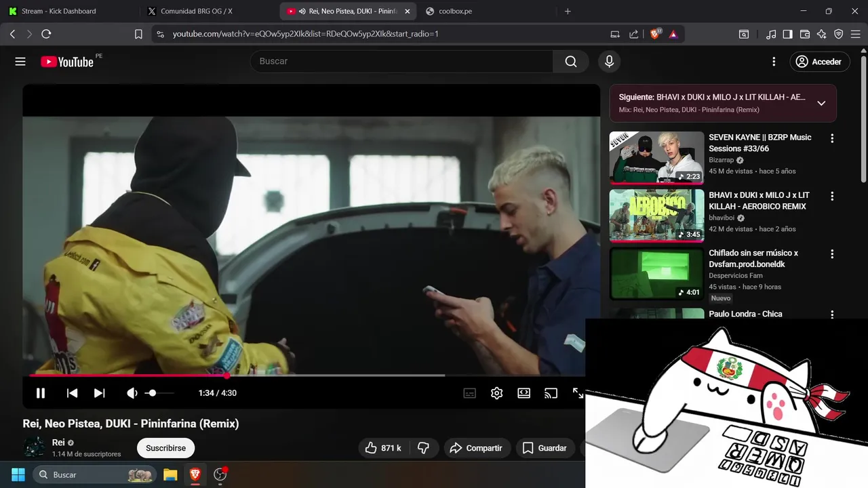
Task: Open Brave Leo AI sparkle icon
Action: click(822, 34)
